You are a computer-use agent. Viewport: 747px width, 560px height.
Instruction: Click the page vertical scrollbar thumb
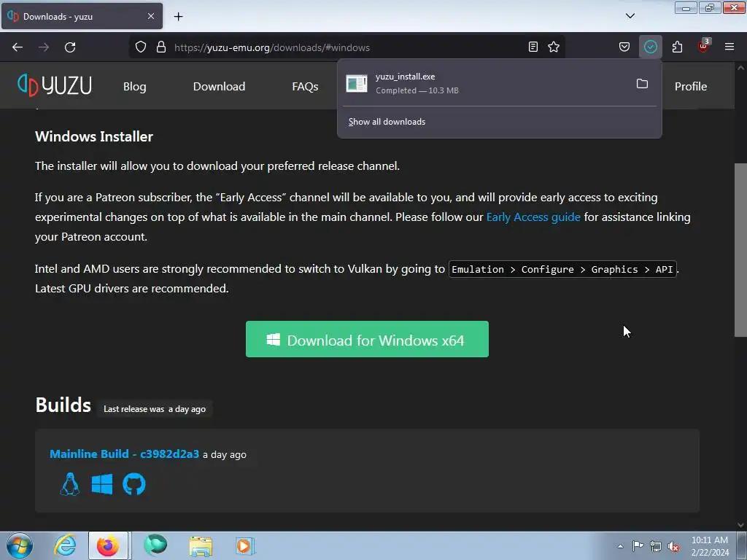pyautogui.click(x=740, y=250)
